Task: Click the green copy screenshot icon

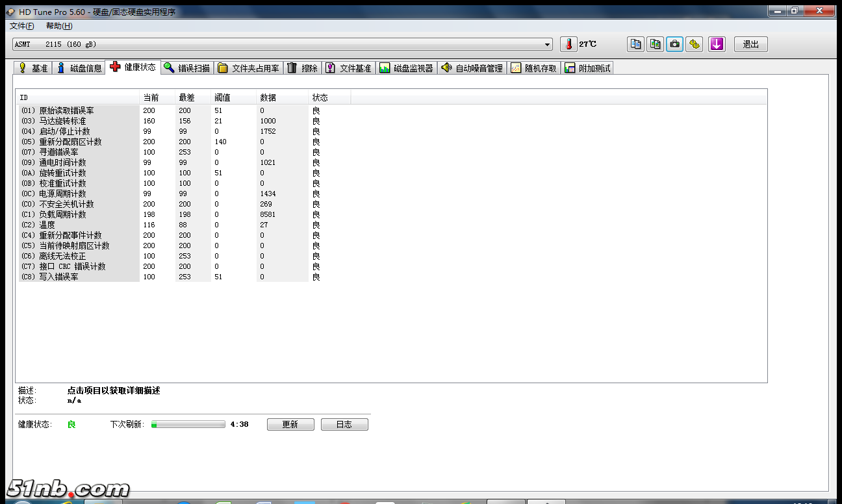Action: (x=656, y=44)
